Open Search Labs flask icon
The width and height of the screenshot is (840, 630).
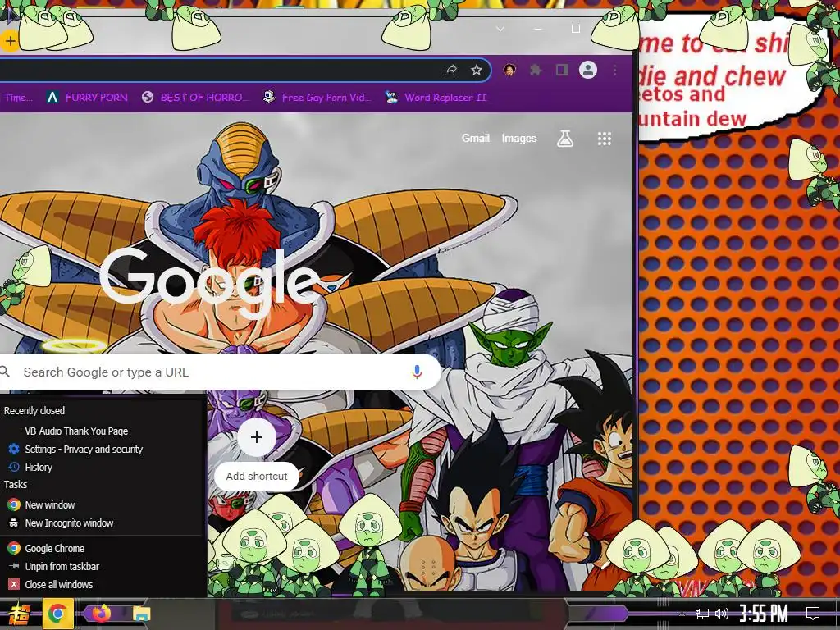pos(564,139)
